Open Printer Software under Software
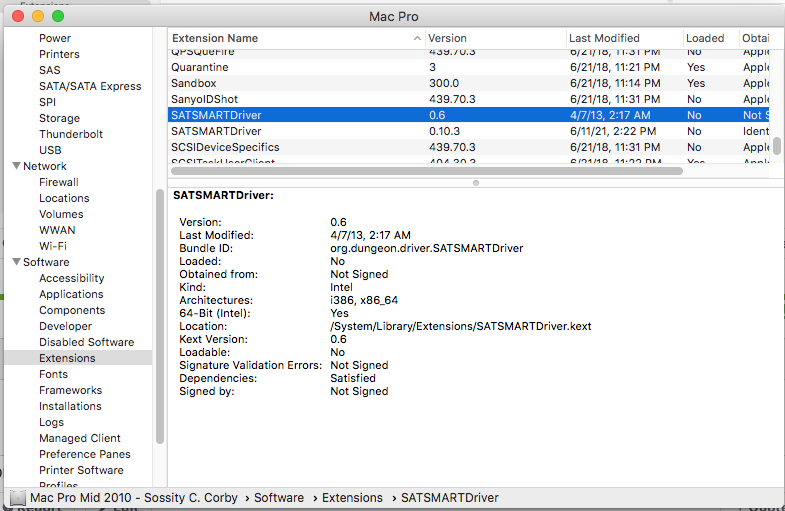This screenshot has width=785, height=511. (81, 470)
